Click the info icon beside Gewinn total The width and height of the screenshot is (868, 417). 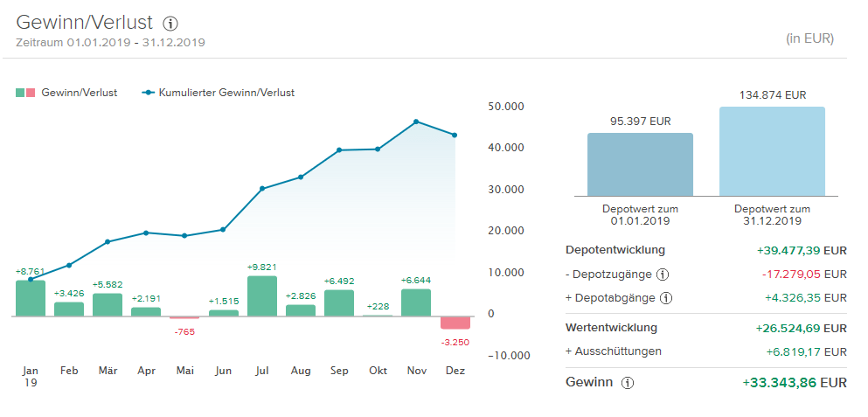(627, 383)
